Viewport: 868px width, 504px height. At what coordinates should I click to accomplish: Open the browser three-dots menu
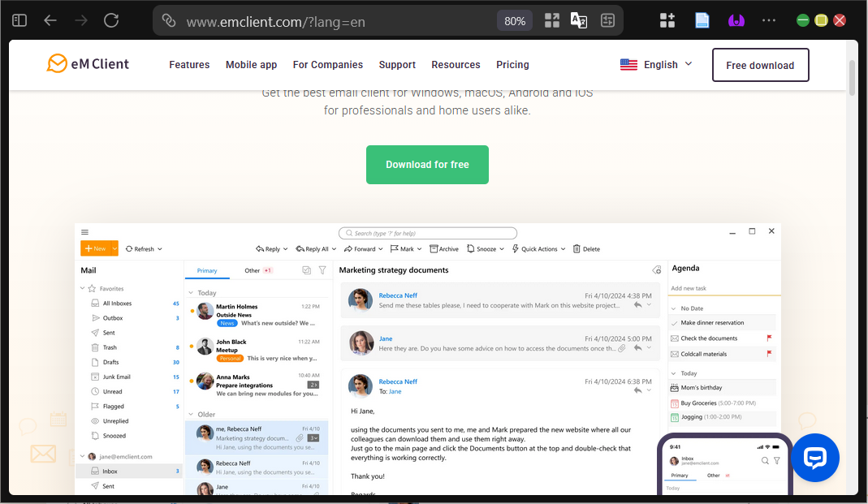coord(769,20)
